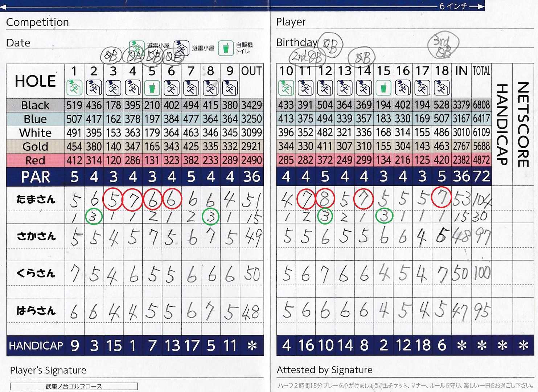Click the handwritten 3rd OB note
This screenshot has width=538, height=392.
[x=443, y=46]
